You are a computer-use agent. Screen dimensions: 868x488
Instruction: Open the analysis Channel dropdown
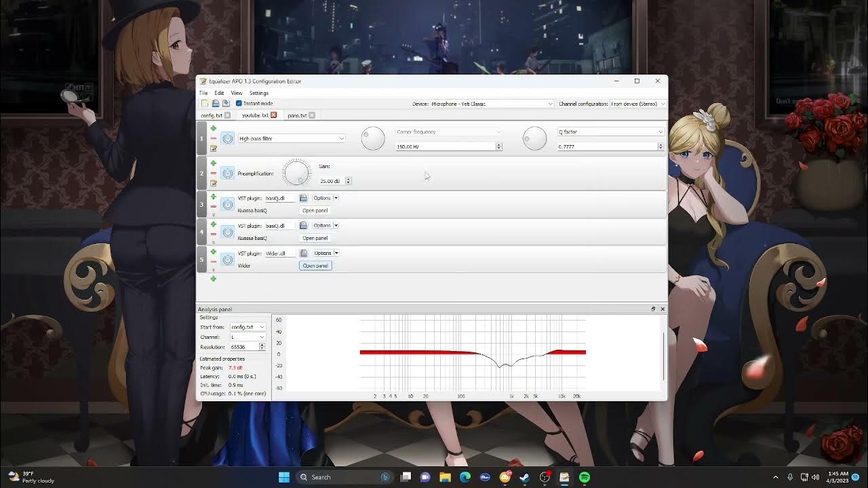click(x=248, y=337)
